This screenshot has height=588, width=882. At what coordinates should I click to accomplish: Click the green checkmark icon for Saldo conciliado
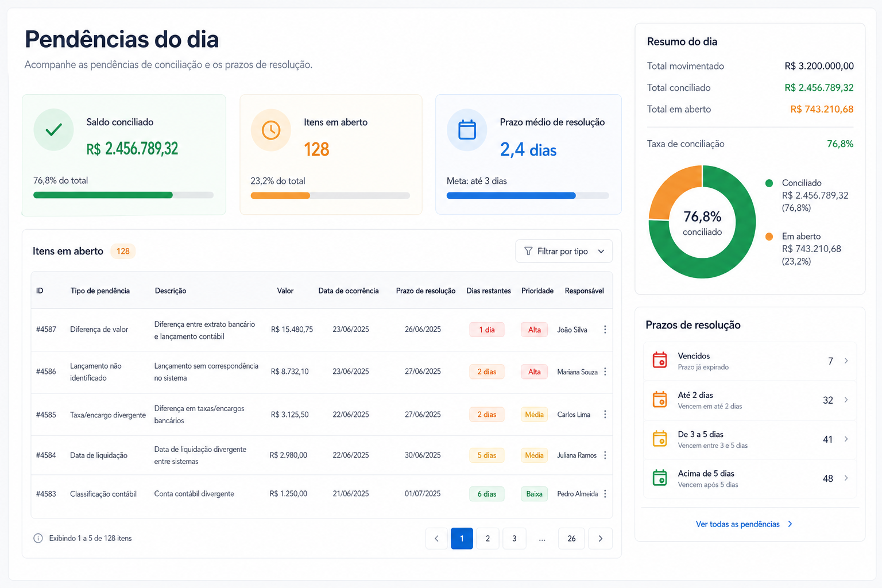(x=53, y=130)
